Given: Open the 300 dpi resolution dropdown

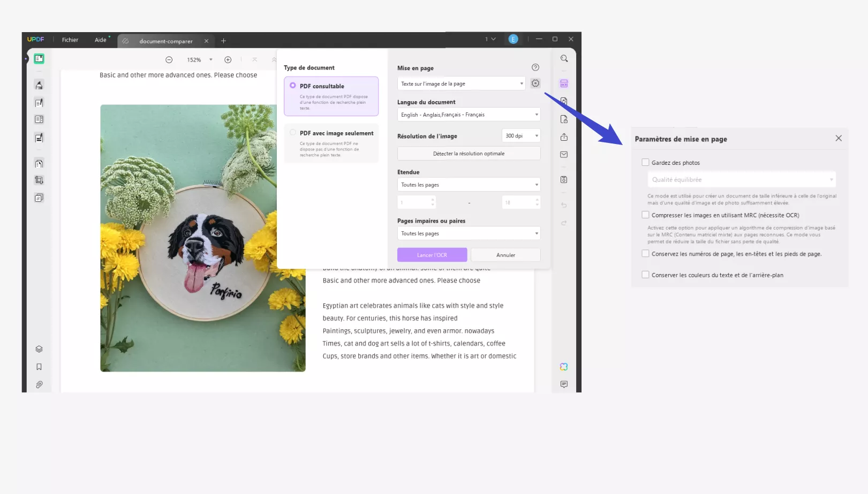Looking at the screenshot, I should point(521,136).
